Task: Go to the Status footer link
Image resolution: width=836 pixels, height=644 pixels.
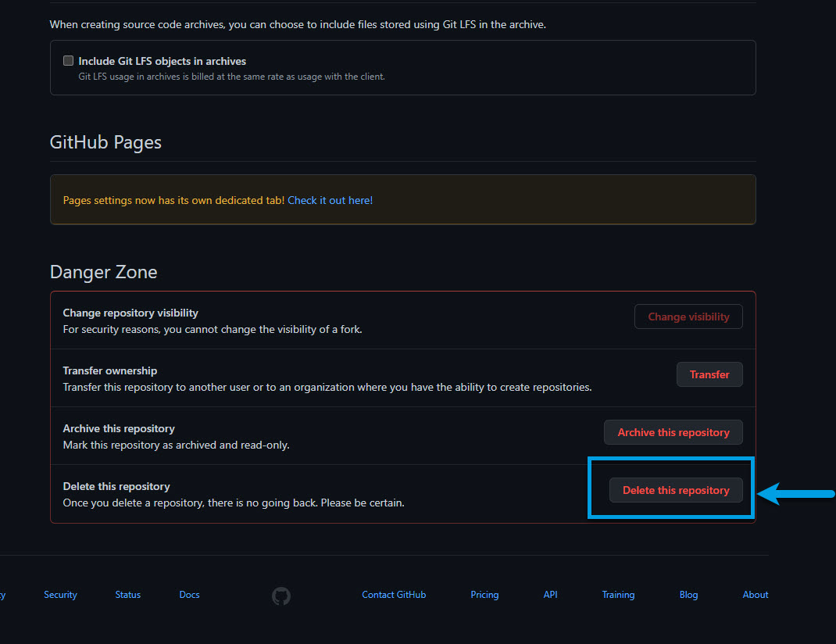Action: [x=128, y=595]
